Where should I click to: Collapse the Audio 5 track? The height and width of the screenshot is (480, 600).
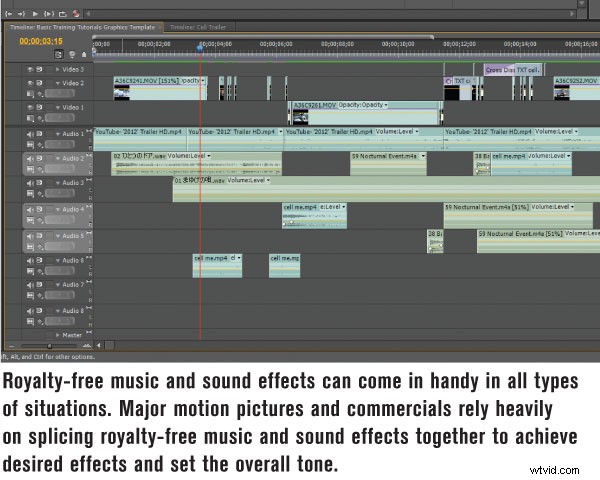[58, 236]
